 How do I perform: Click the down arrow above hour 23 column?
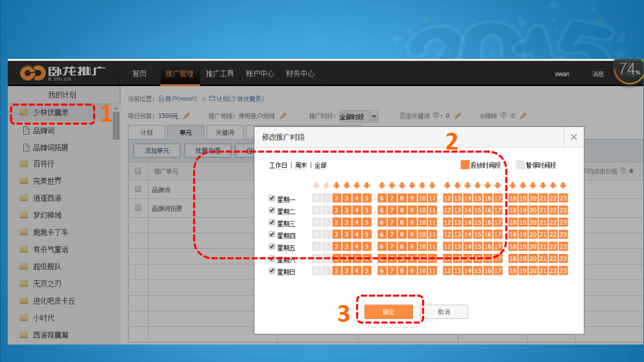[563, 186]
